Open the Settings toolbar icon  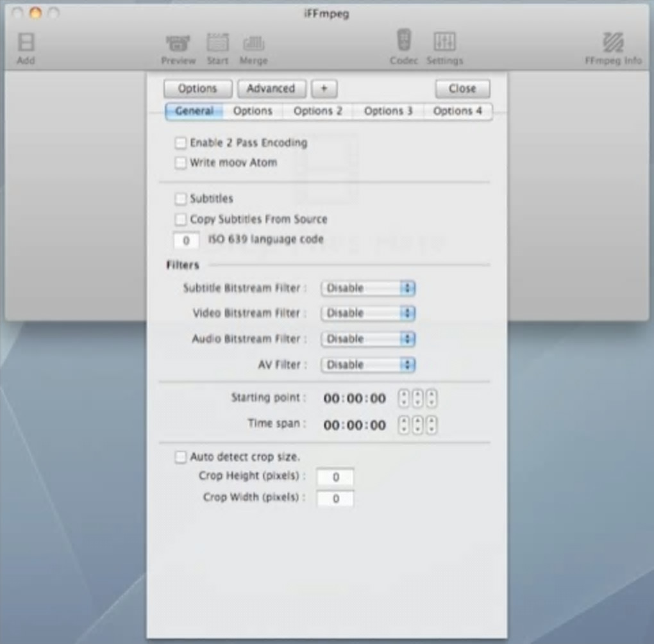point(444,48)
